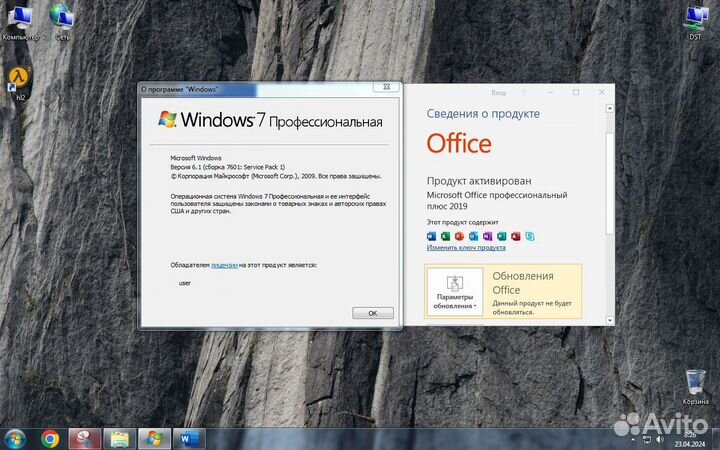This screenshot has width=720, height=450.
Task: Click the Windows 7 Профессиональная logo banner
Action: coord(270,120)
